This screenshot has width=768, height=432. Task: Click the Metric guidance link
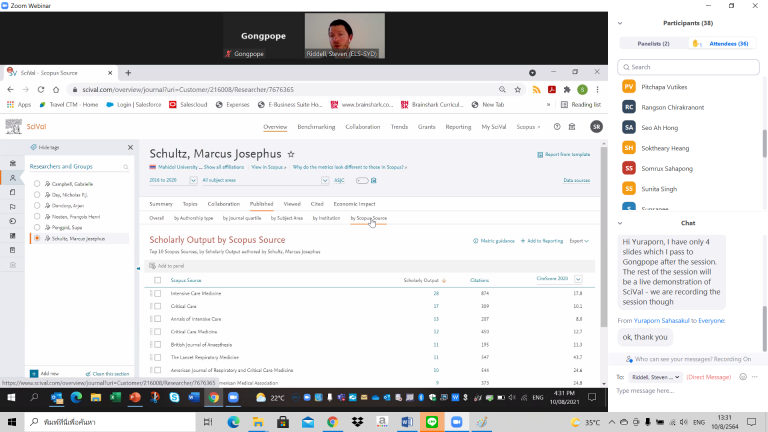(494, 241)
